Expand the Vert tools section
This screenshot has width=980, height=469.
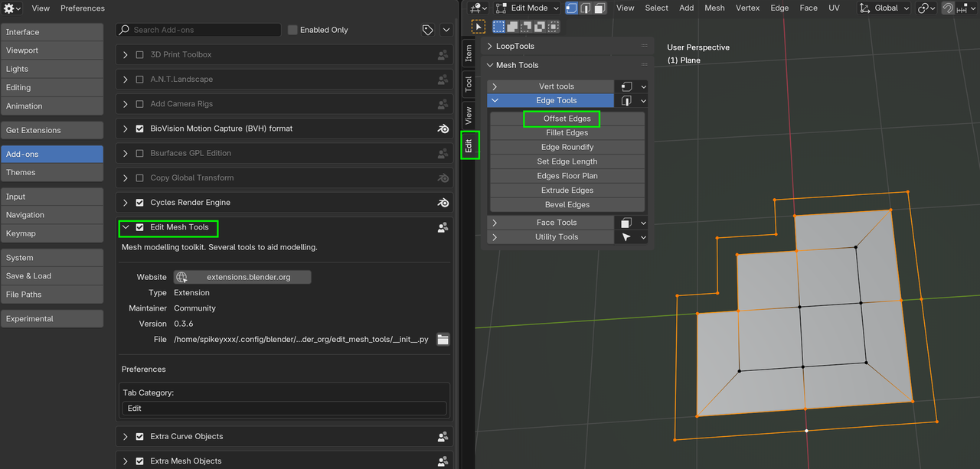[495, 86]
